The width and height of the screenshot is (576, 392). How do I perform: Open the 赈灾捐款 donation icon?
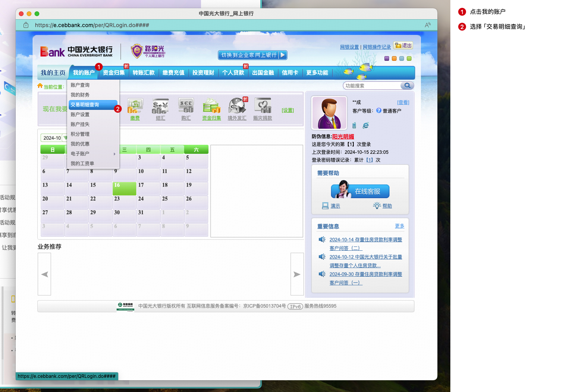[x=263, y=106]
